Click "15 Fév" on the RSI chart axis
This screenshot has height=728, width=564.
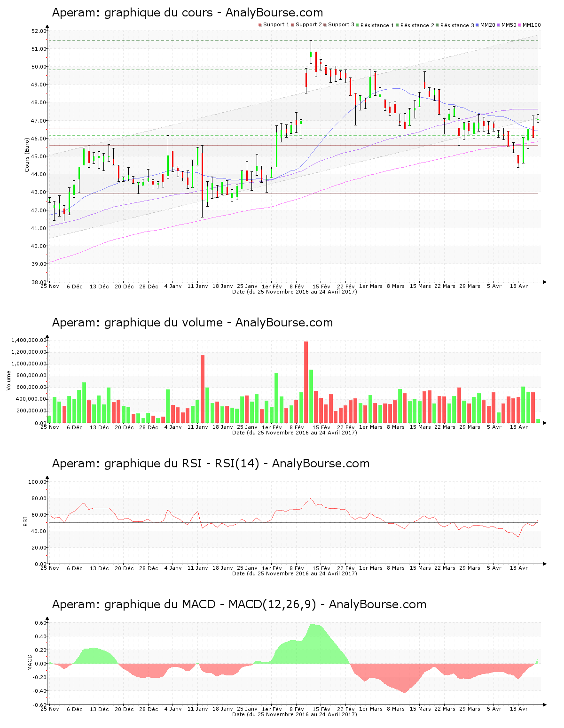(321, 568)
